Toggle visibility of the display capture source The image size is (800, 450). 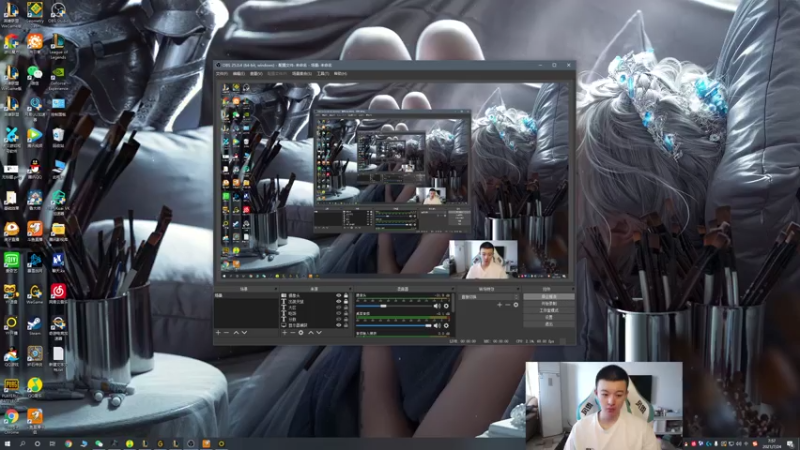pos(338,325)
